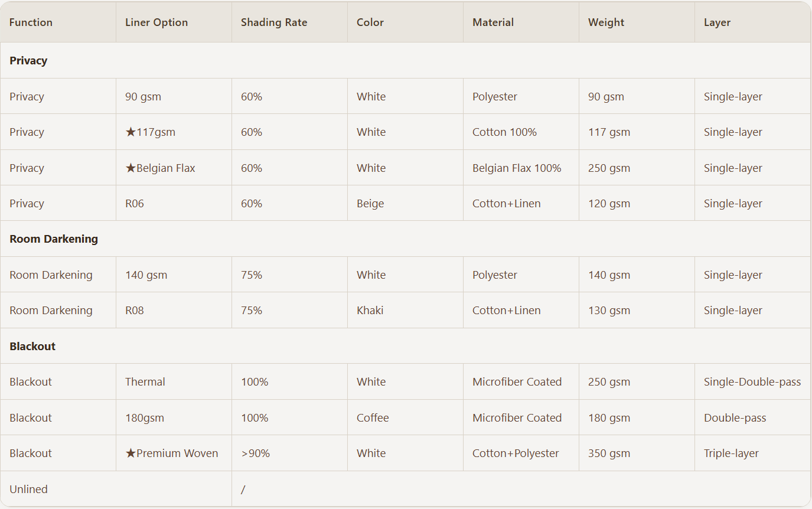Click the star icon beside Belgian Flax
The width and height of the screenshot is (812, 509).
pyautogui.click(x=131, y=168)
